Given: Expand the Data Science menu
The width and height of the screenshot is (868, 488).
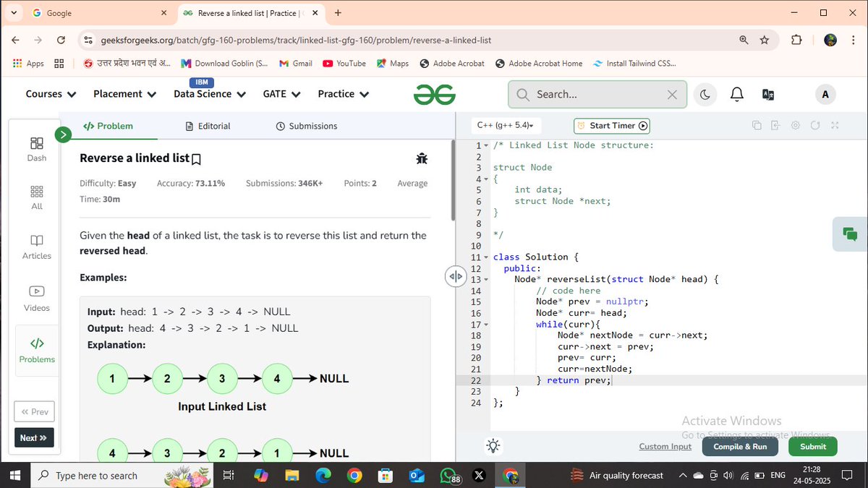Looking at the screenshot, I should 210,94.
